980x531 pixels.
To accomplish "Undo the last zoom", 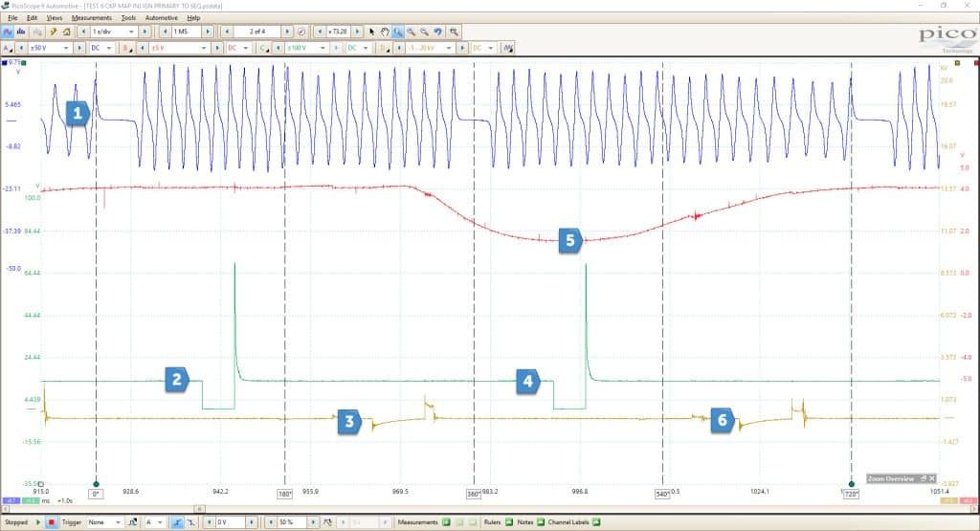I will (438, 32).
